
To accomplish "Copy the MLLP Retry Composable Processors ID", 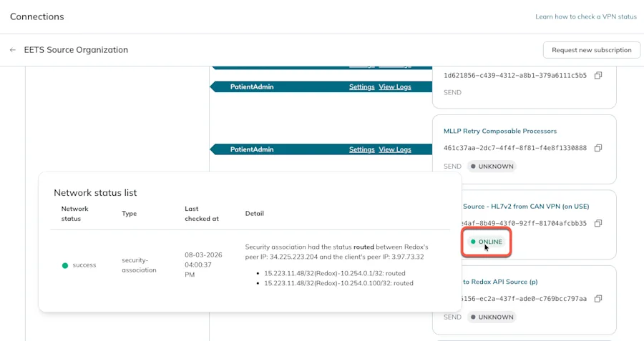I will pyautogui.click(x=598, y=148).
